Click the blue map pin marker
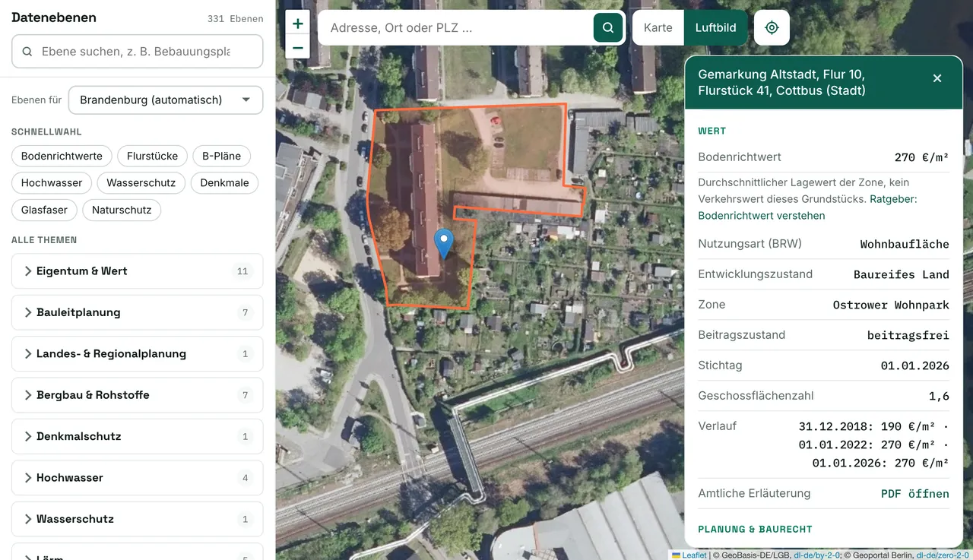This screenshot has height=560, width=973. [x=443, y=243]
